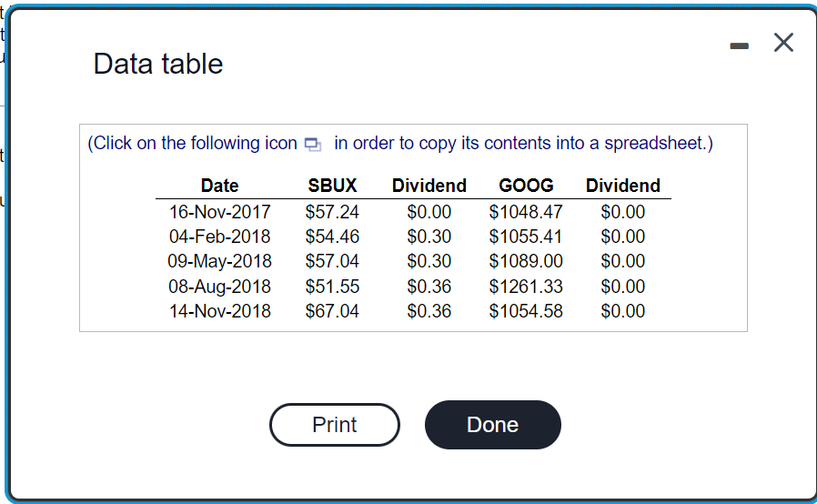This screenshot has width=817, height=504.
Task: Click the 08-Aug-2018 date cell
Action: click(220, 287)
